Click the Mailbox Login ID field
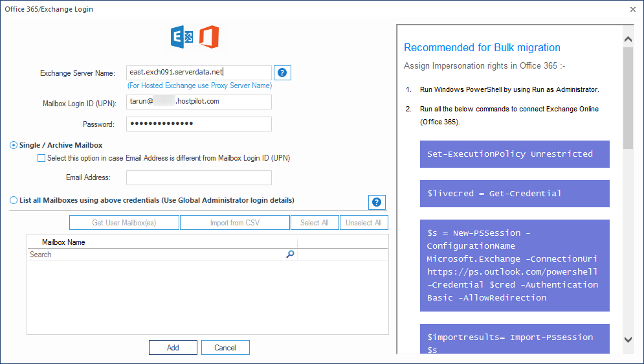This screenshot has width=644, height=364. (199, 102)
